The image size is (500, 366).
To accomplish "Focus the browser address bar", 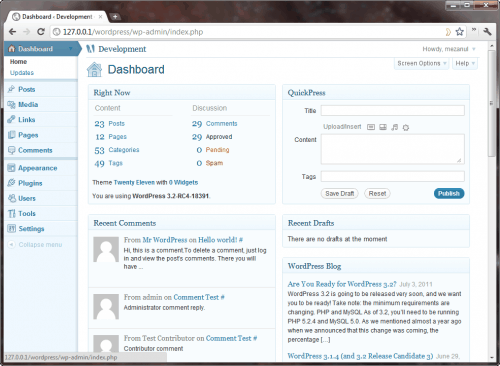I will (247, 32).
